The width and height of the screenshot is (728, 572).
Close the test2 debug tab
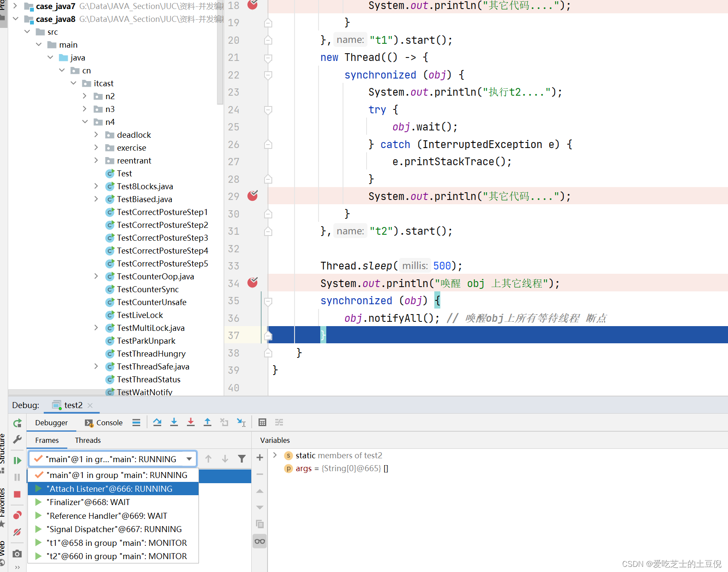pos(90,405)
